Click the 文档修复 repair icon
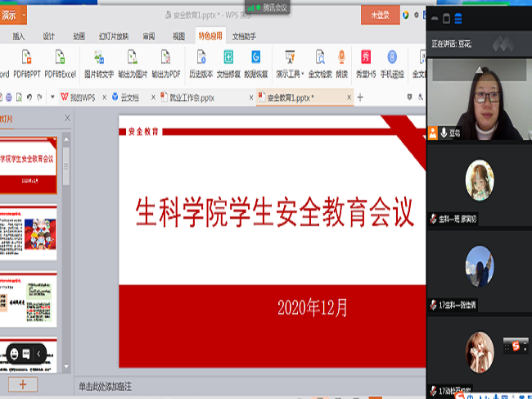Image resolution: width=532 pixels, height=399 pixels. [228, 57]
